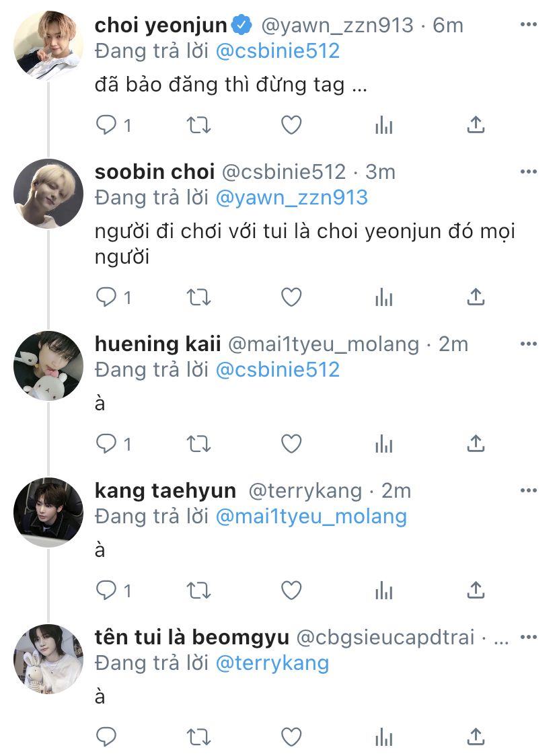Viewport: 557px width, 756px height.
Task: Share huening kaii's tweet
Action: 476,443
